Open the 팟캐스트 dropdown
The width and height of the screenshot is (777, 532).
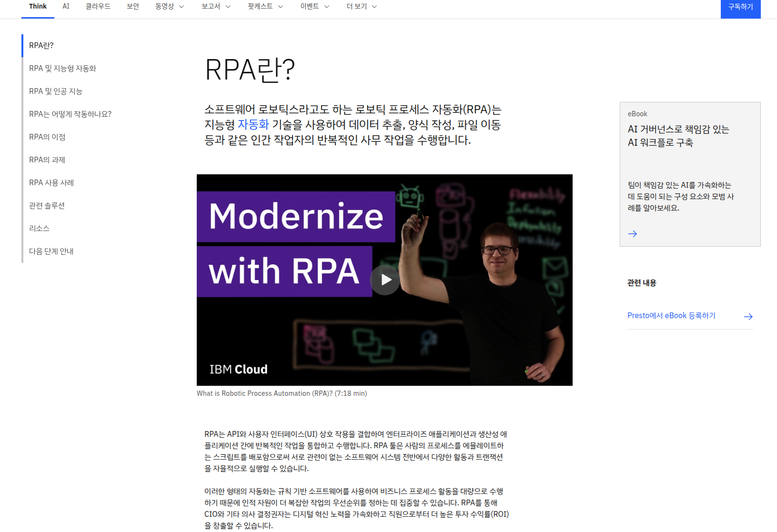point(265,7)
